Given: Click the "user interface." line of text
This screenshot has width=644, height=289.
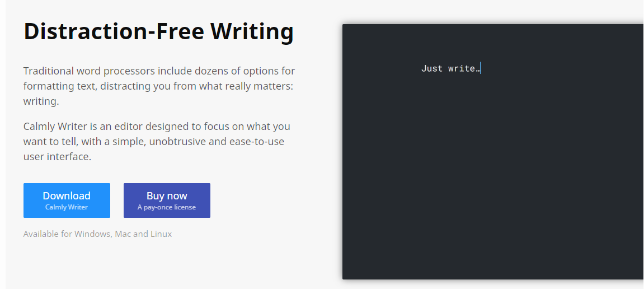Looking at the screenshot, I should point(57,157).
